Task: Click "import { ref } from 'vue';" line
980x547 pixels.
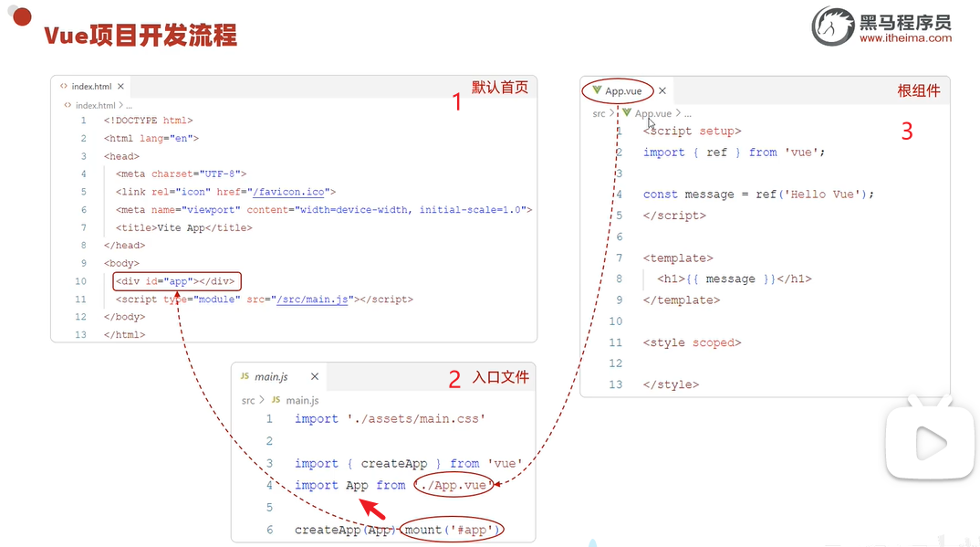Action: point(735,152)
